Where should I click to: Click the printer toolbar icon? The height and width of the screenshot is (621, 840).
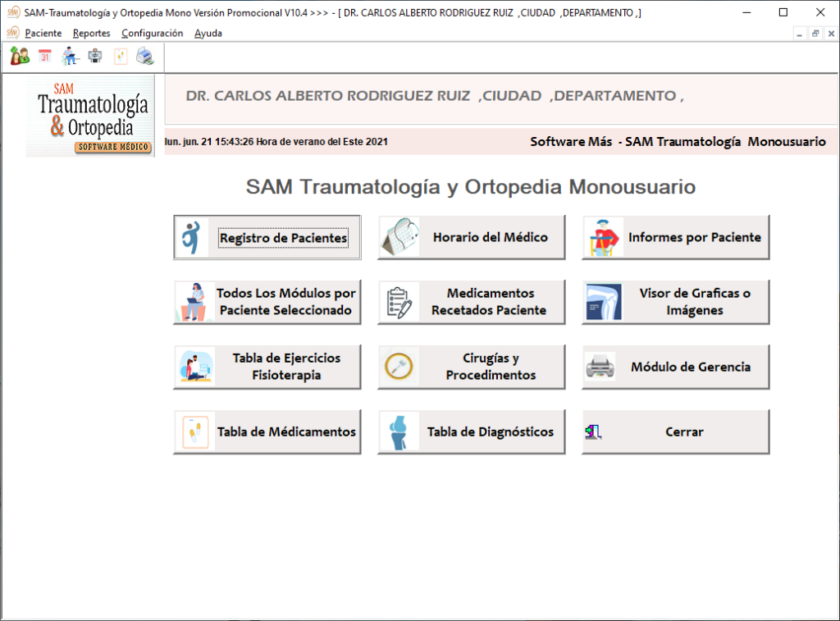pos(145,57)
